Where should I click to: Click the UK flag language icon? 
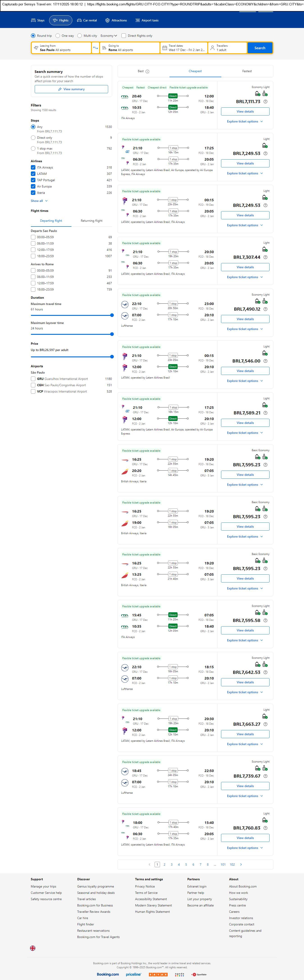[33, 948]
